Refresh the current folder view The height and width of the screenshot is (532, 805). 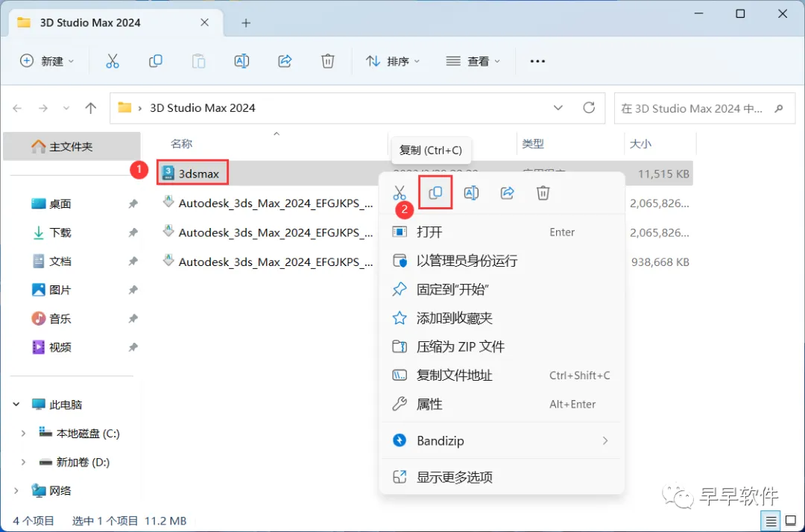point(589,108)
